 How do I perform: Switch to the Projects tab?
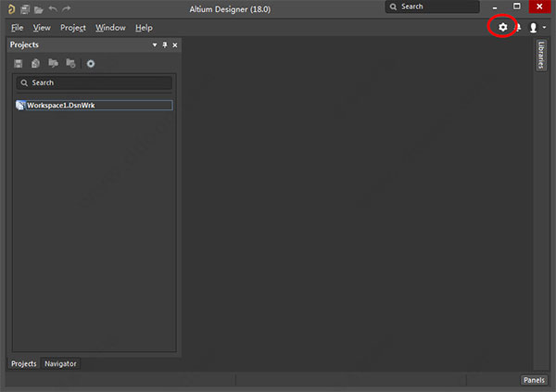pos(24,363)
